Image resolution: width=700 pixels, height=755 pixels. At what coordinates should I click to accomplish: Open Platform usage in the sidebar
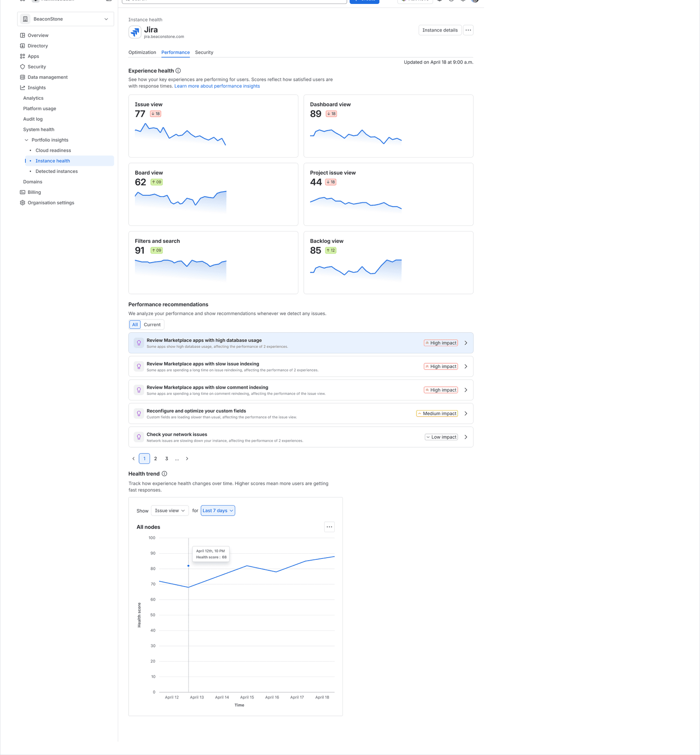coord(39,109)
